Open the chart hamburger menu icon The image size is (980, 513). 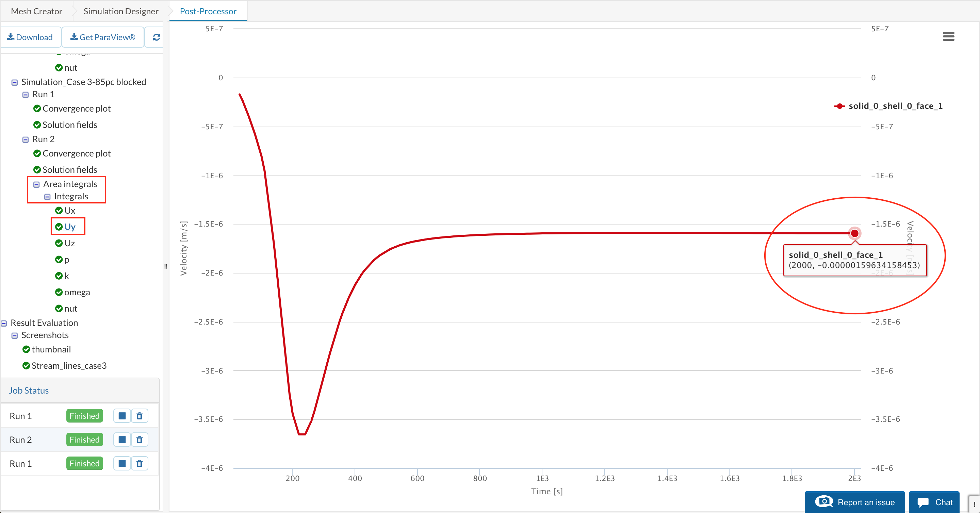point(948,36)
